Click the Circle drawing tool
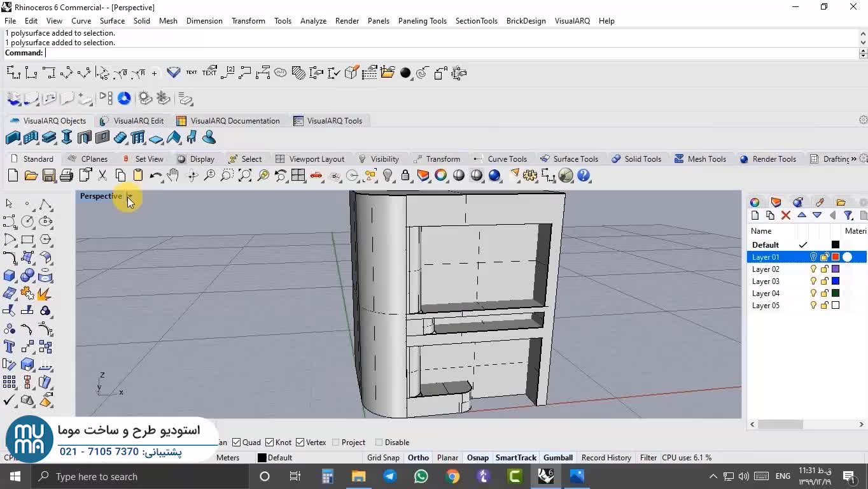Viewport: 868px width, 489px height. (27, 222)
